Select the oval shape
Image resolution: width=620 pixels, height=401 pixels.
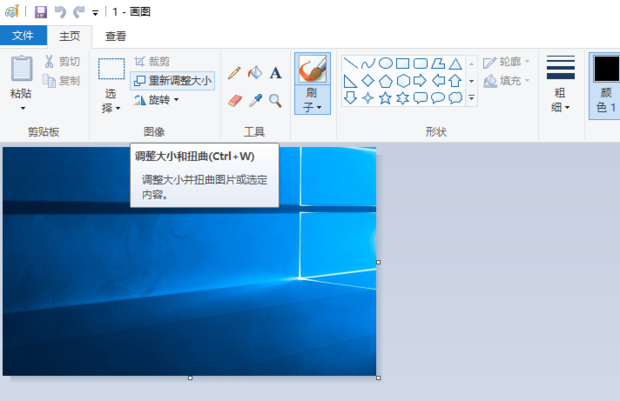386,63
